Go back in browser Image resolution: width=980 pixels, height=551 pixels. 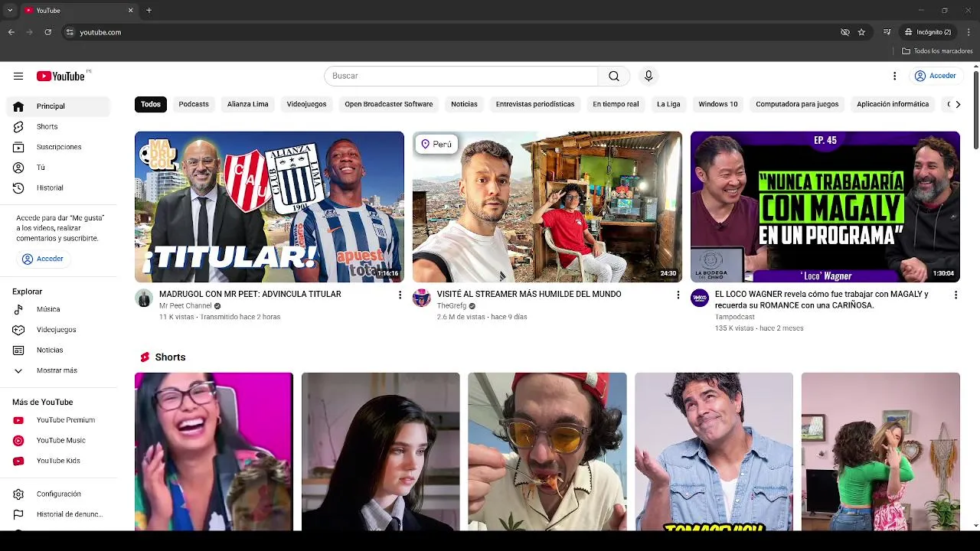pos(11,32)
